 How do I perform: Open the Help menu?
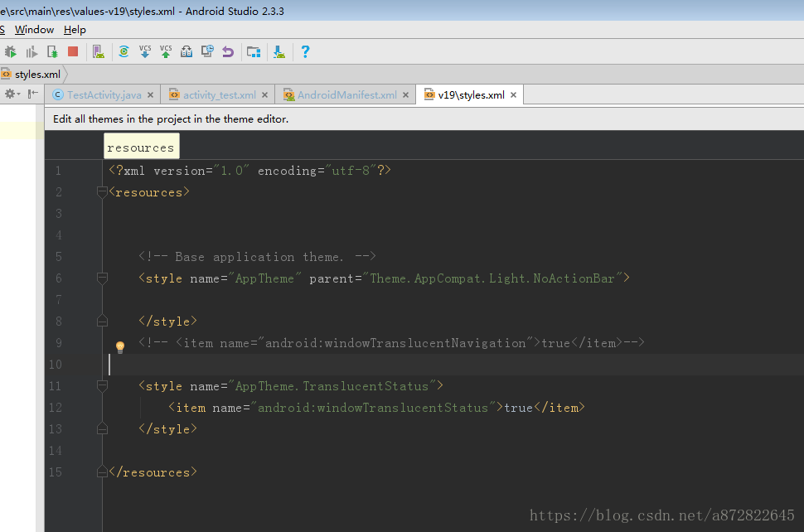coord(75,30)
